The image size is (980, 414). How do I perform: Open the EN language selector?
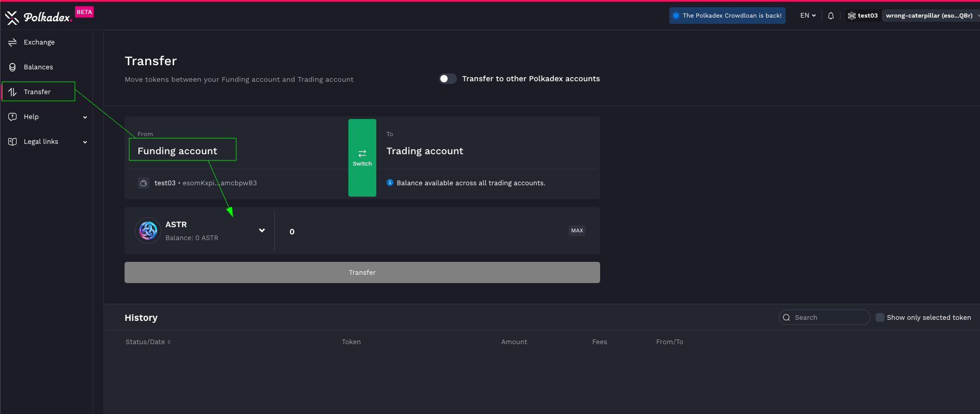[x=808, y=16]
